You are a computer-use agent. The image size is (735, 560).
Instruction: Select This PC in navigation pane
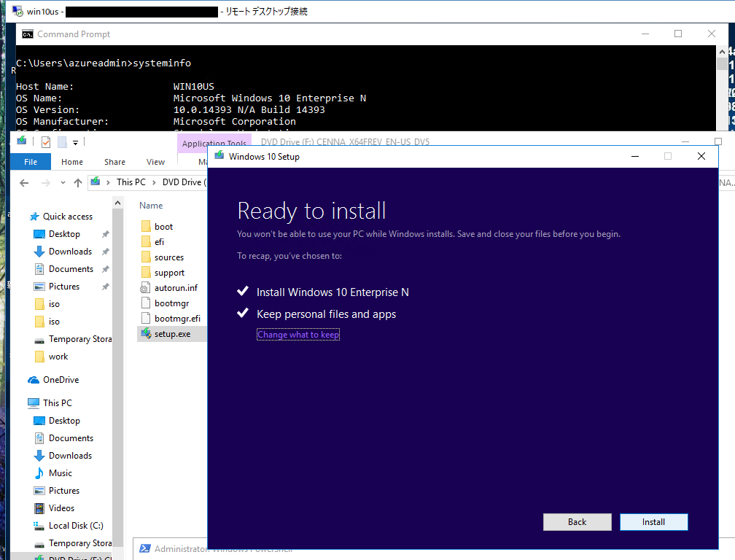(57, 403)
